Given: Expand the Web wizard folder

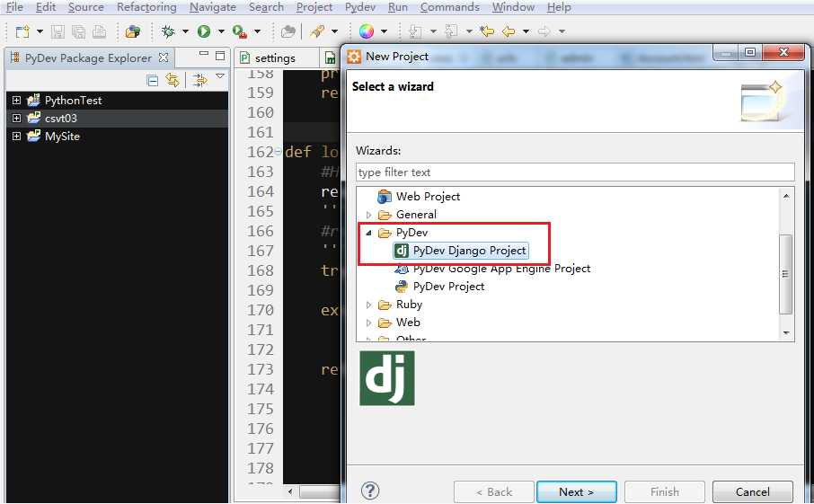Looking at the screenshot, I should click(x=368, y=323).
